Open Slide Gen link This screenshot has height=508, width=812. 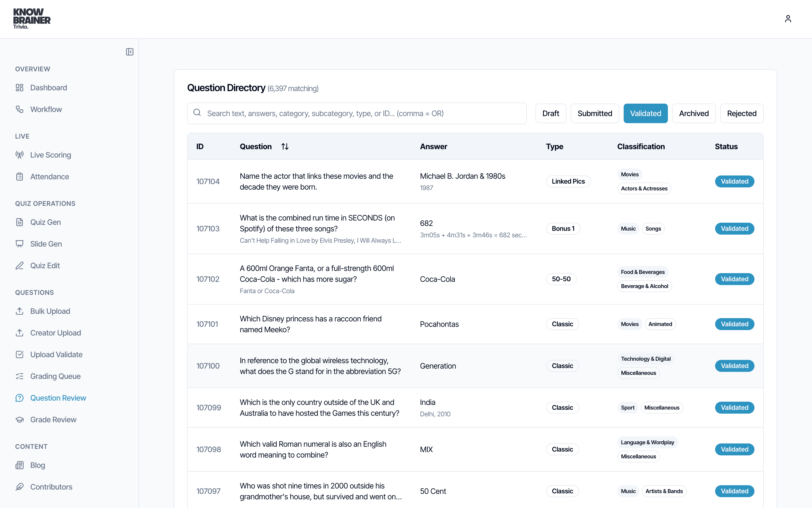click(46, 244)
